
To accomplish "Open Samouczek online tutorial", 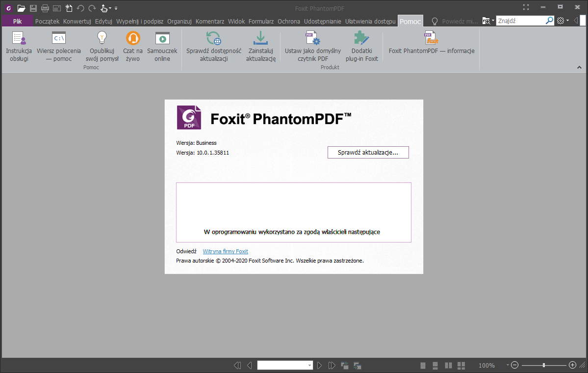I will point(162,47).
